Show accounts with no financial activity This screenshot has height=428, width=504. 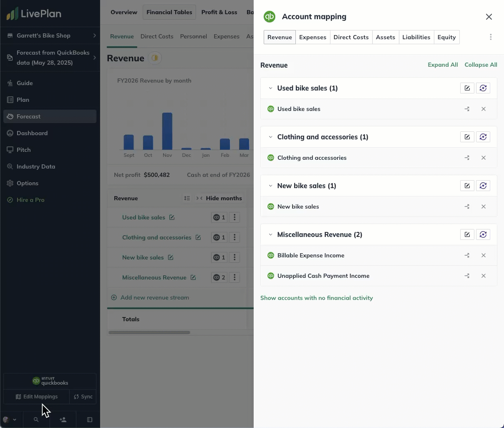coord(317,298)
